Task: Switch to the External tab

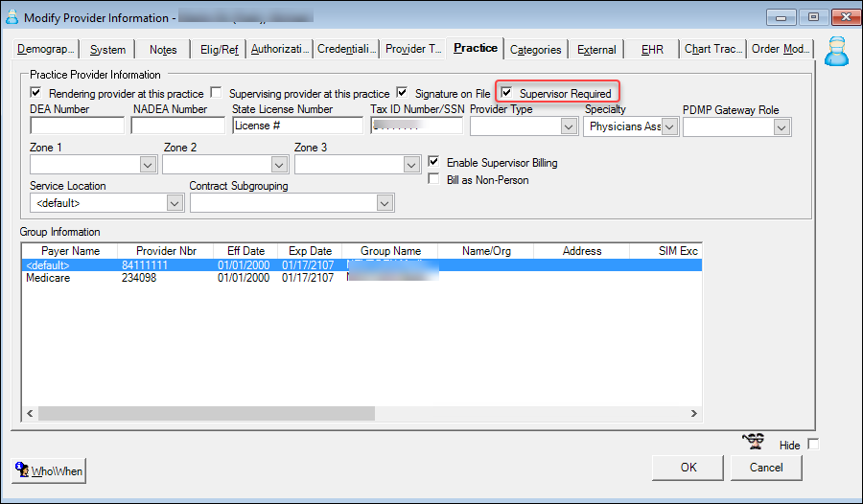Action: (x=596, y=50)
